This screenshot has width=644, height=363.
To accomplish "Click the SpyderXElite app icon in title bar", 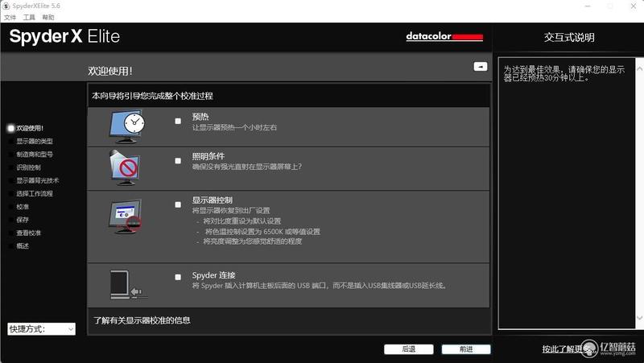I will 6,6.
